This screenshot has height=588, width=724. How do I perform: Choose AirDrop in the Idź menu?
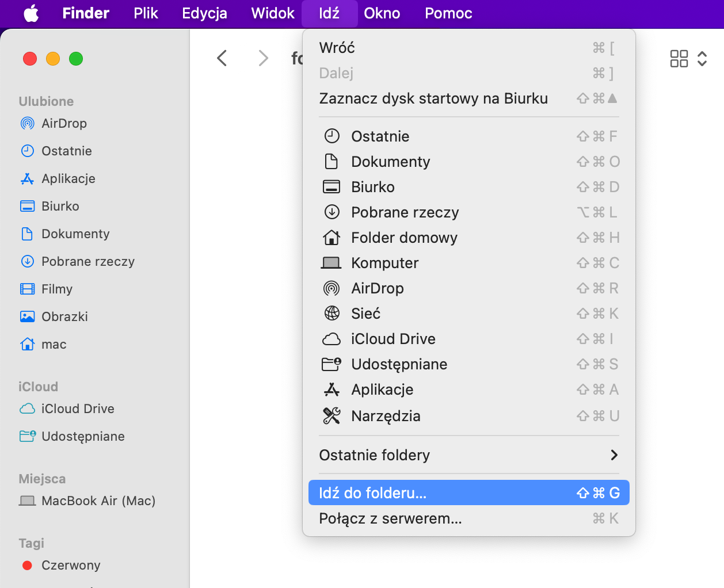tap(469, 288)
